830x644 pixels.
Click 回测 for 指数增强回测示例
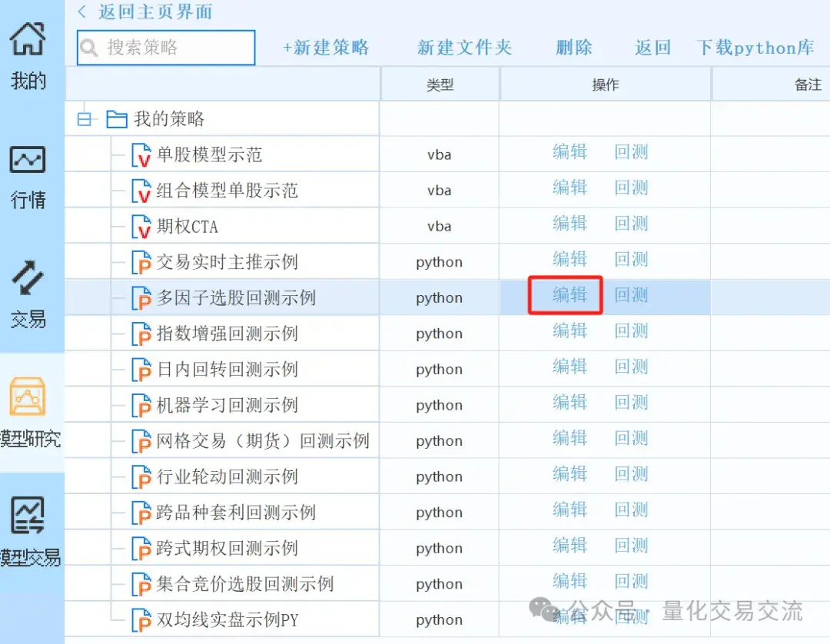coord(631,330)
